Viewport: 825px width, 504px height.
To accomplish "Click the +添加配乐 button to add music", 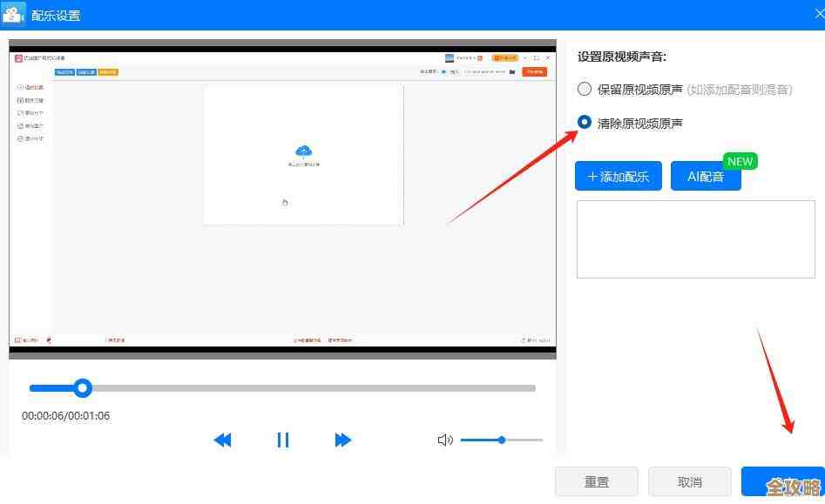I will tap(619, 176).
